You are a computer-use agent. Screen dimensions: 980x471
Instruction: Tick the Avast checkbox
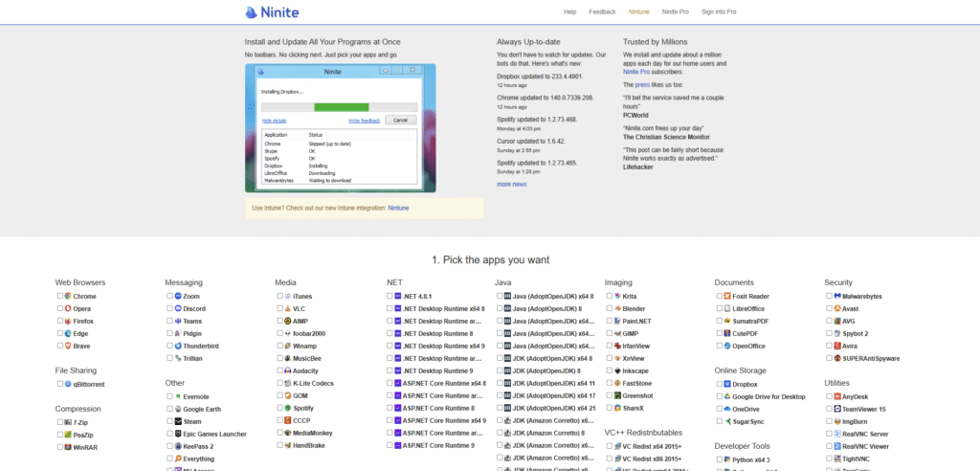830,309
